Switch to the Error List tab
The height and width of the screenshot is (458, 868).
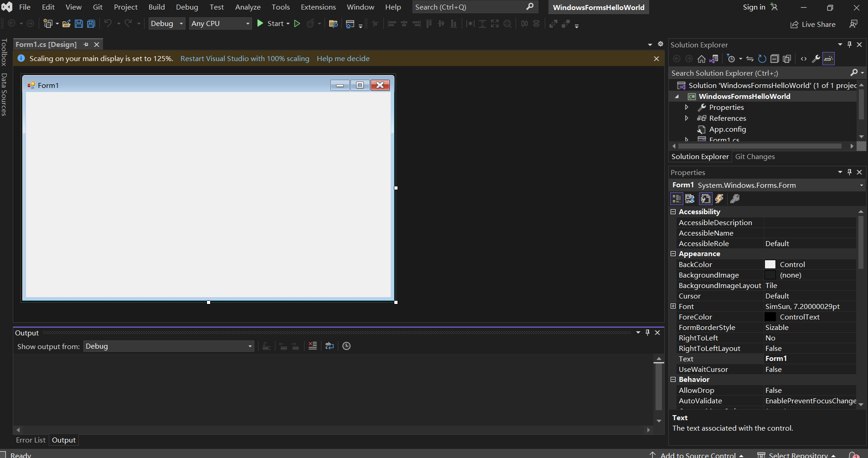[31, 440]
